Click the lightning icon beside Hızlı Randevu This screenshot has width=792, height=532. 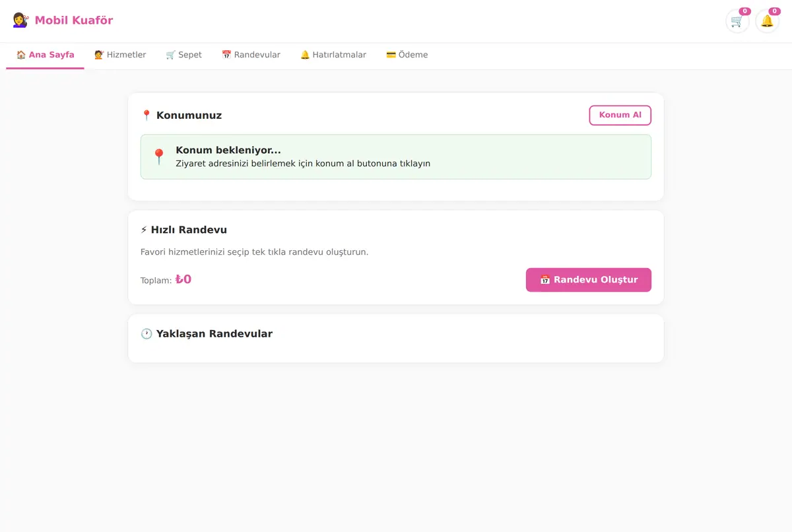(x=145, y=230)
